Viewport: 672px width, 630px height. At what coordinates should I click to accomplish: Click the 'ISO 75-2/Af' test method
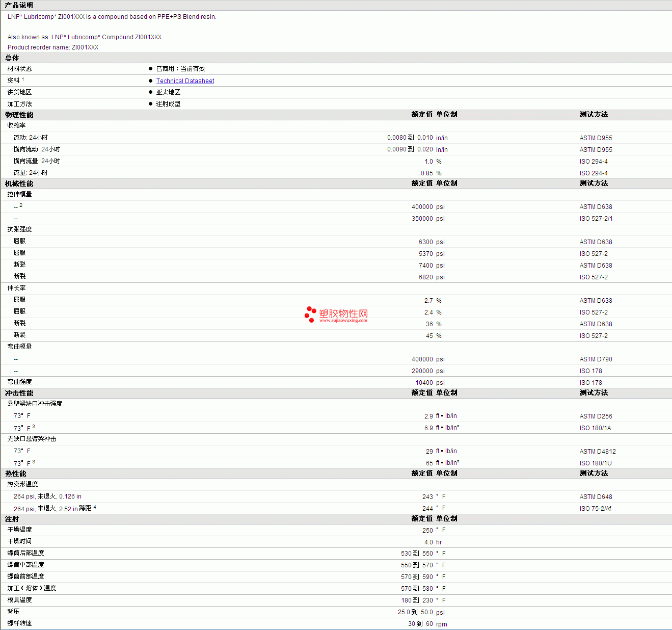596,509
